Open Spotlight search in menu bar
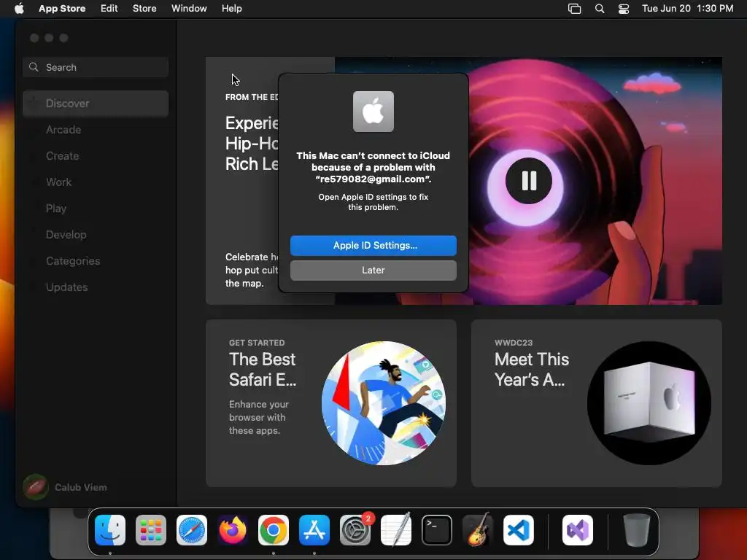Viewport: 747px width, 560px height. (x=600, y=9)
